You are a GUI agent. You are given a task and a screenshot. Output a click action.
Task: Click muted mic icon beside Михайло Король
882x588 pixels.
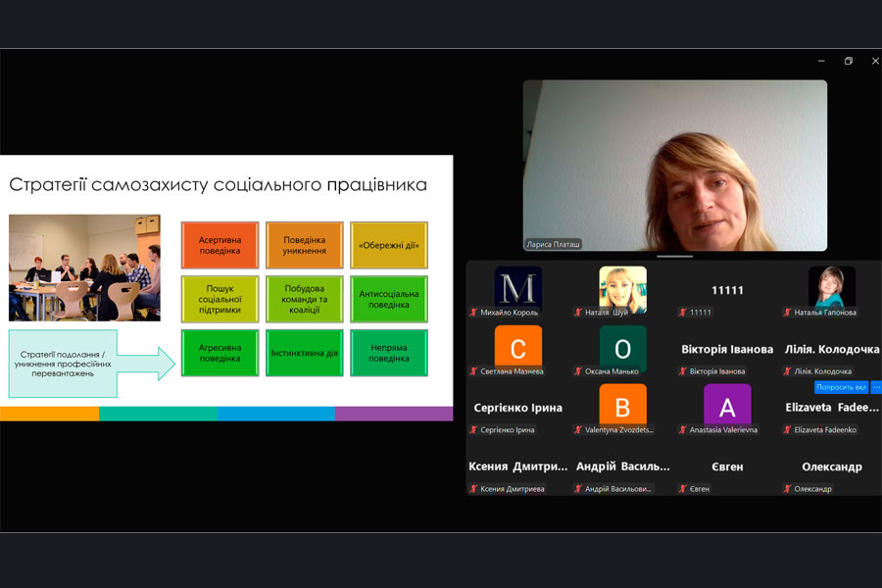[x=473, y=313]
